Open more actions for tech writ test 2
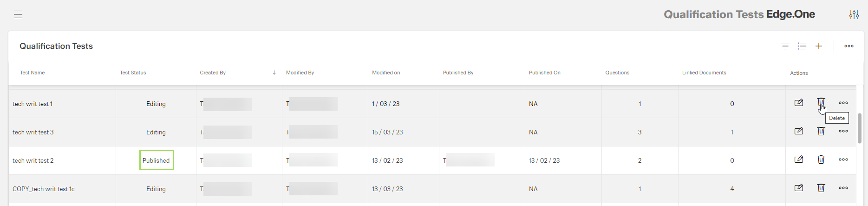The image size is (868, 206). (843, 159)
